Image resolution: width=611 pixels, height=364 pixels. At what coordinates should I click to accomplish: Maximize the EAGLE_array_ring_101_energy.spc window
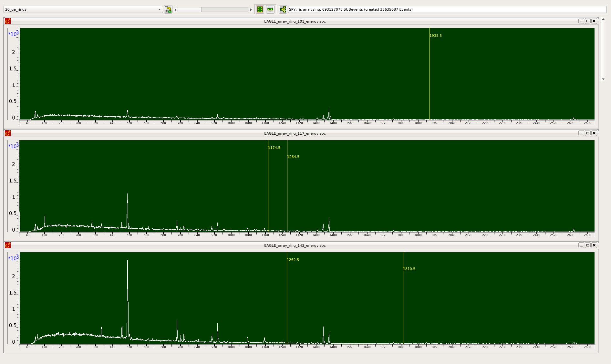point(588,21)
